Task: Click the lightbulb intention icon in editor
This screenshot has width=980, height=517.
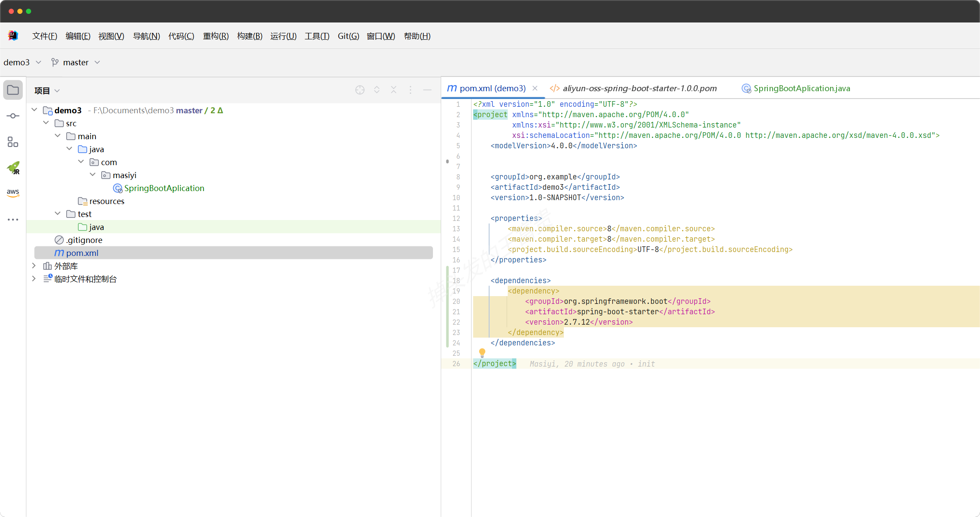Action: [482, 352]
